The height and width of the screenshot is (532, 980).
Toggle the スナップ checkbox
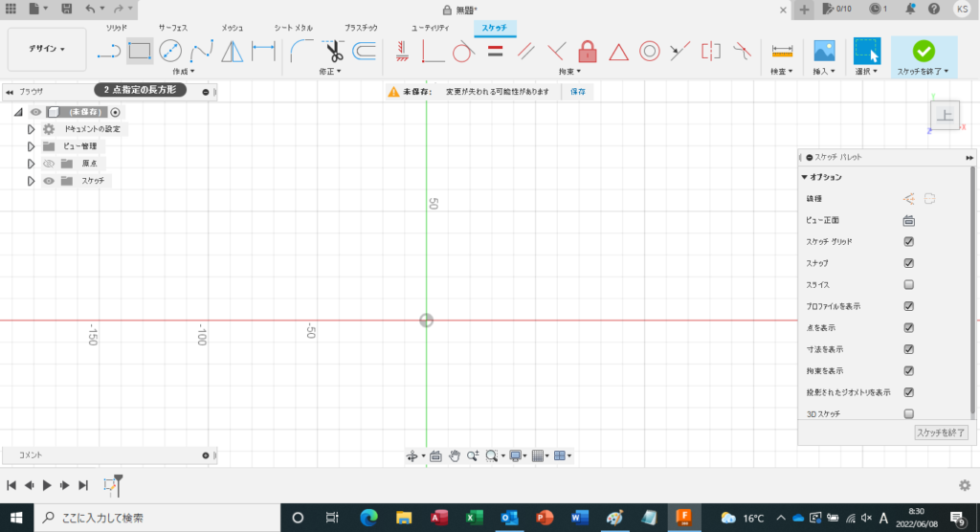(909, 263)
